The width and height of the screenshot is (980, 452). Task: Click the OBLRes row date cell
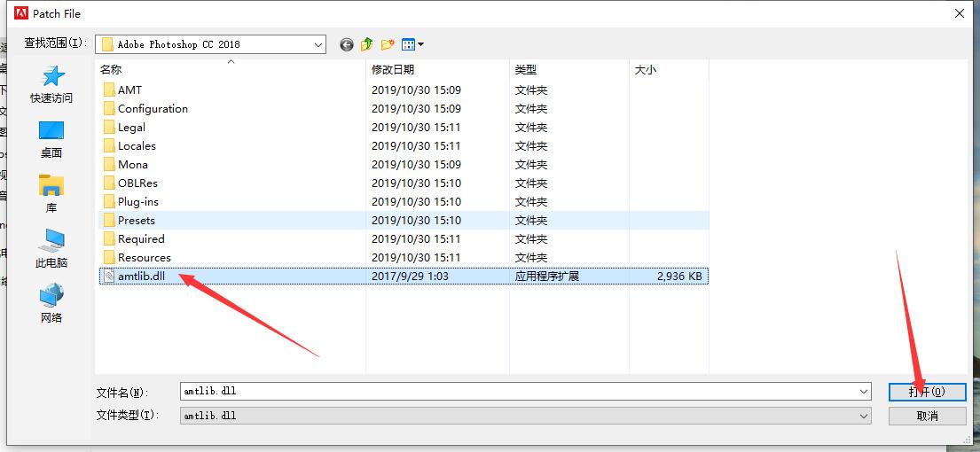coord(416,183)
